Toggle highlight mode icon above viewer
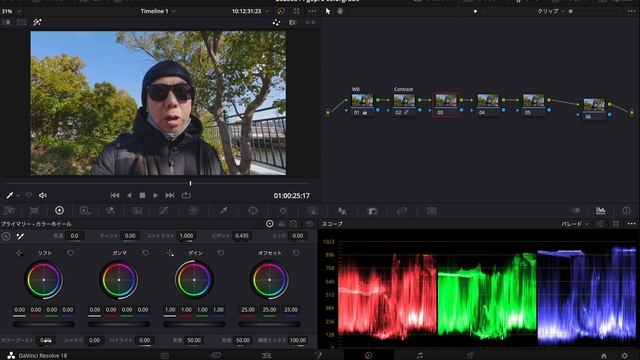 (x=276, y=22)
